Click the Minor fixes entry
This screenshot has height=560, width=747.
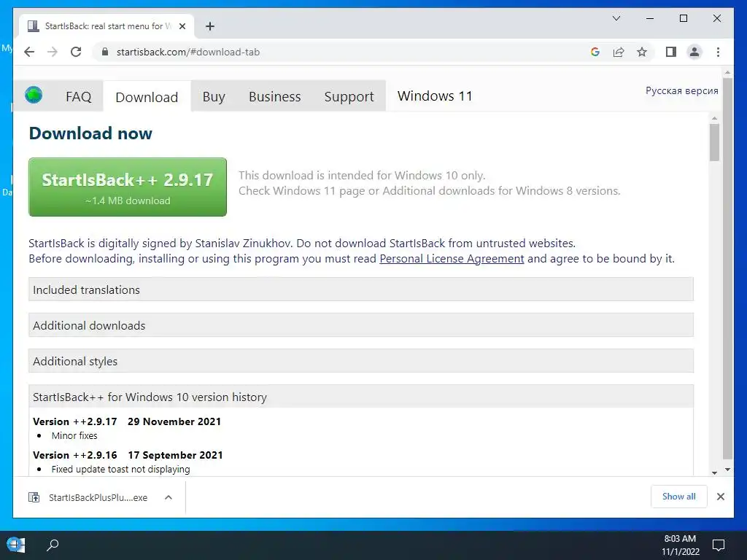(74, 436)
